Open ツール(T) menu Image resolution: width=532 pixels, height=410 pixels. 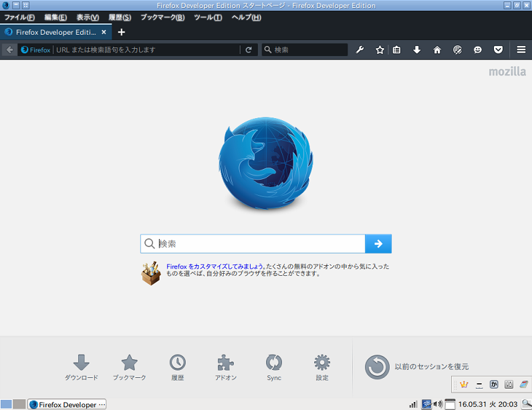click(208, 17)
